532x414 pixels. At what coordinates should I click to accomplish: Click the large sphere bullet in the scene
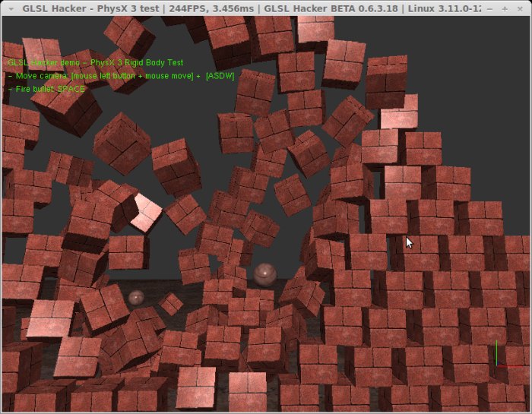click(264, 274)
